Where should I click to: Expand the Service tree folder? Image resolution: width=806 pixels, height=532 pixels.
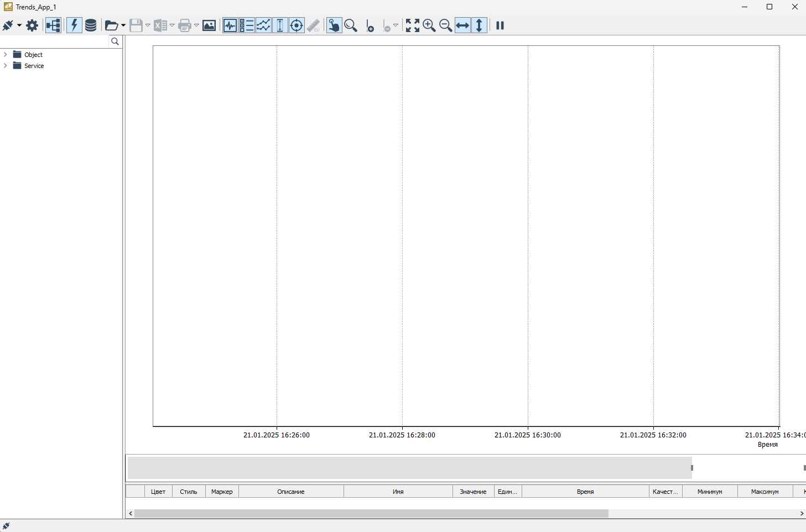(x=6, y=66)
